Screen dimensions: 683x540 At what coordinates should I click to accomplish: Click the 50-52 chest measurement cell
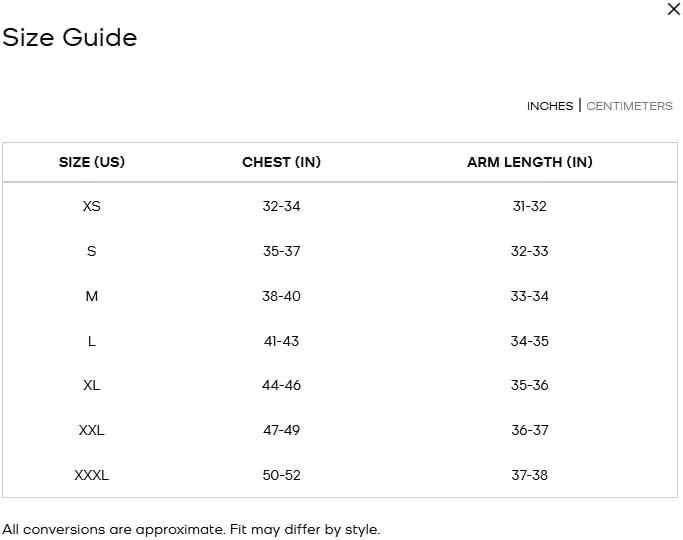[281, 475]
